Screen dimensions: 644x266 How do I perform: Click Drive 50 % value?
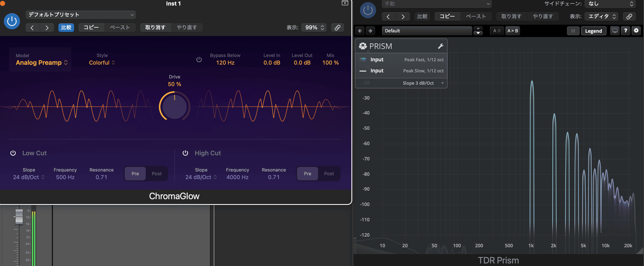[x=174, y=84]
